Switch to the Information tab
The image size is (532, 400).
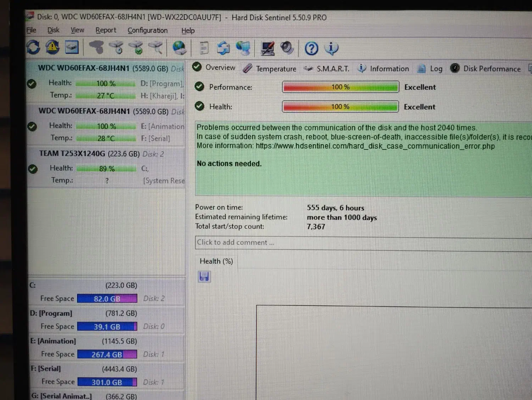383,68
